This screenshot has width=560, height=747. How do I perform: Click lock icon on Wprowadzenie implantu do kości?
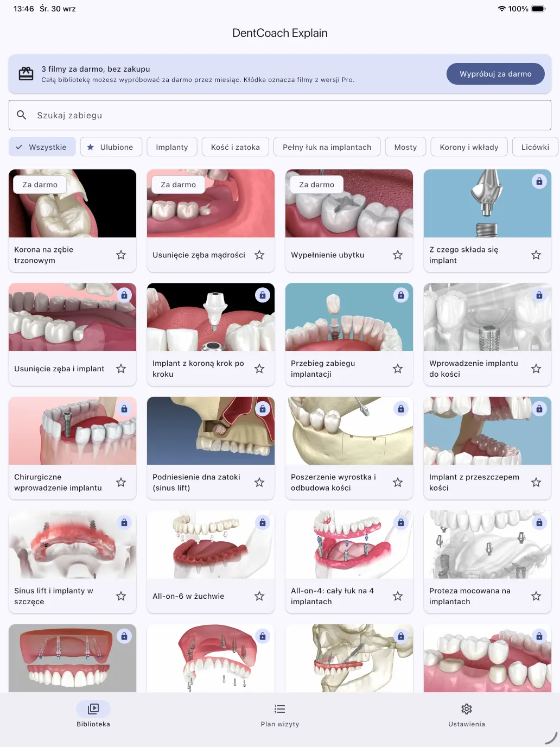[x=539, y=295]
